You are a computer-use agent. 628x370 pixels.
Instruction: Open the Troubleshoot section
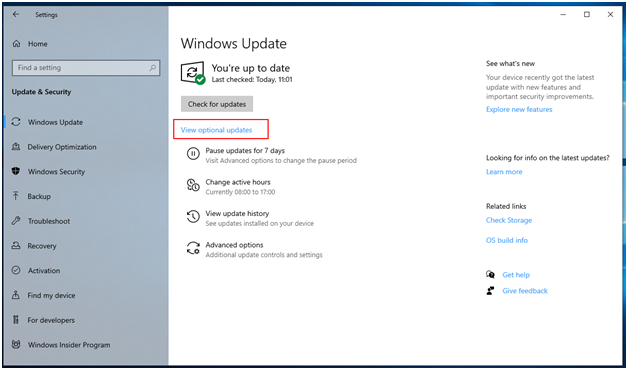[x=49, y=221]
